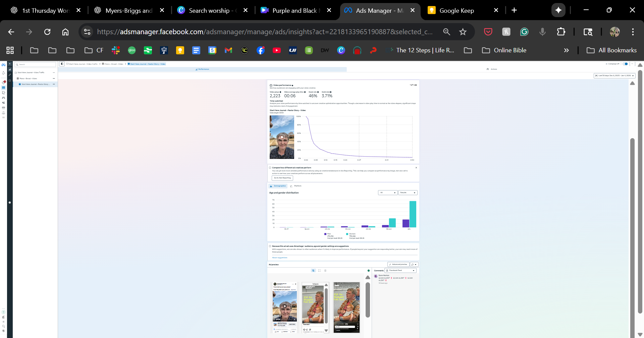The width and height of the screenshot is (644, 338).
Task: Open the Pocket extension icon in browser toolbar
Action: point(488,32)
